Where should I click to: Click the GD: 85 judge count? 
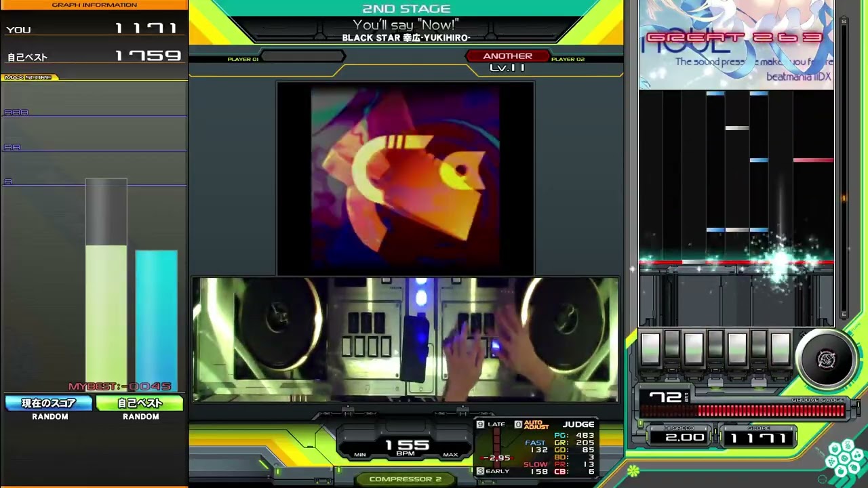pyautogui.click(x=574, y=450)
